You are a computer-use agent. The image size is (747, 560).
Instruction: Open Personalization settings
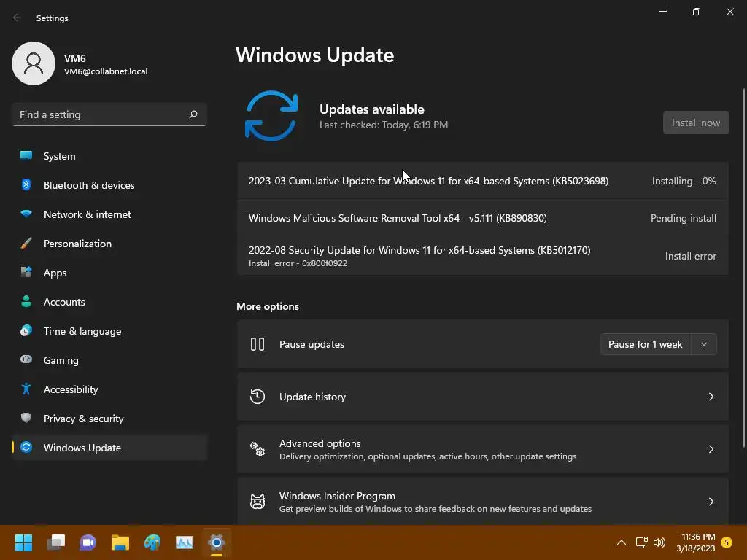(109, 244)
